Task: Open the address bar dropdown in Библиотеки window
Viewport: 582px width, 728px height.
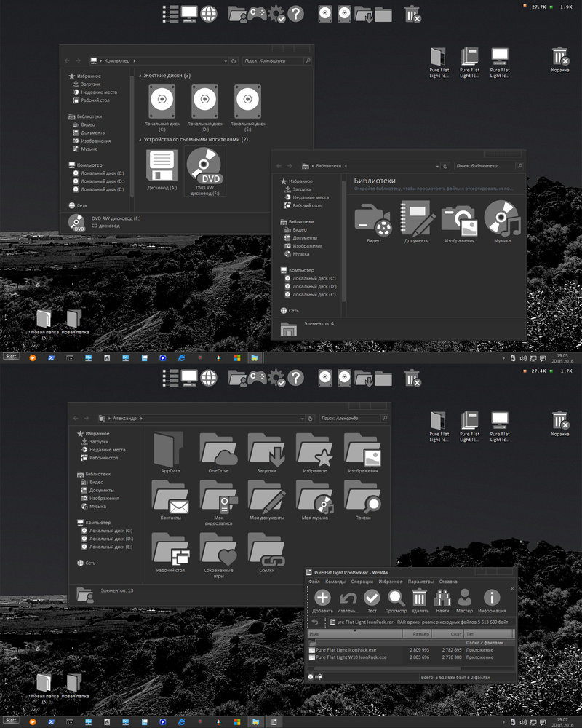Action: point(437,165)
